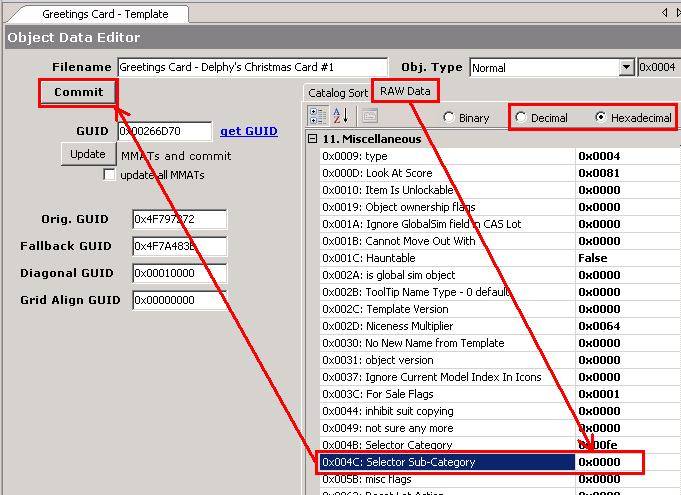Click the Commit button

click(x=78, y=92)
